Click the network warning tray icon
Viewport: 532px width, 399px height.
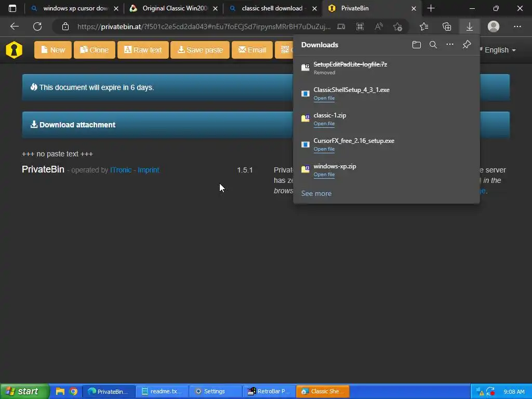pyautogui.click(x=480, y=392)
